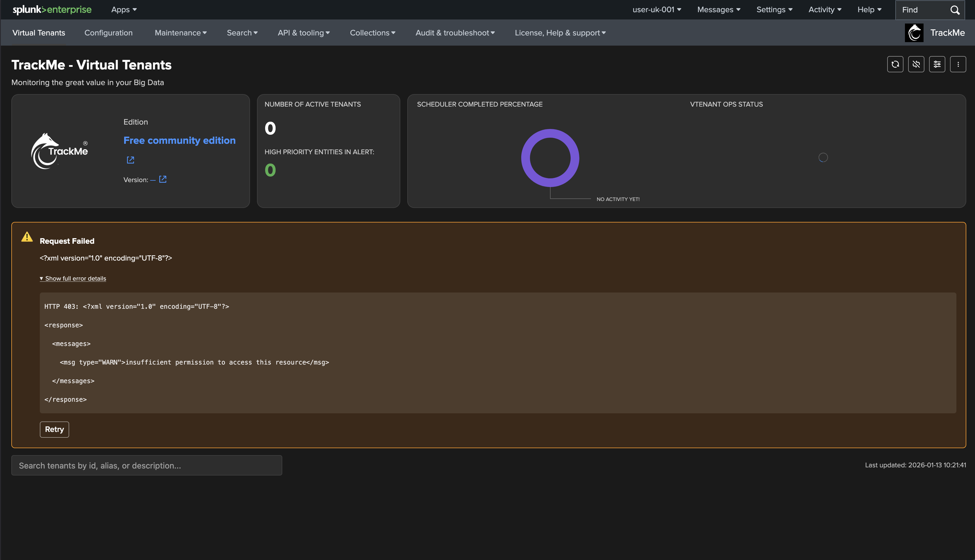
Task: Open the filter sliders settings icon
Action: click(x=937, y=64)
